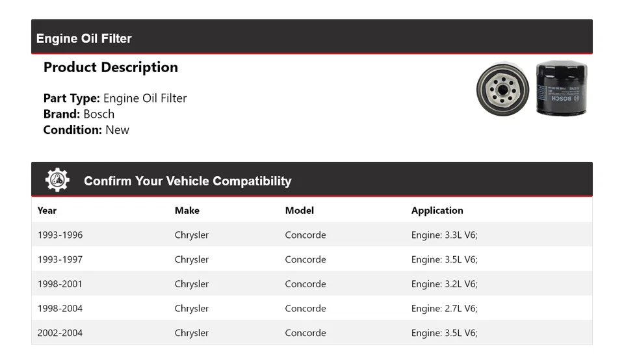624x364 pixels.
Task: Click Engine: 2.7L V6 application cell
Action: click(445, 309)
